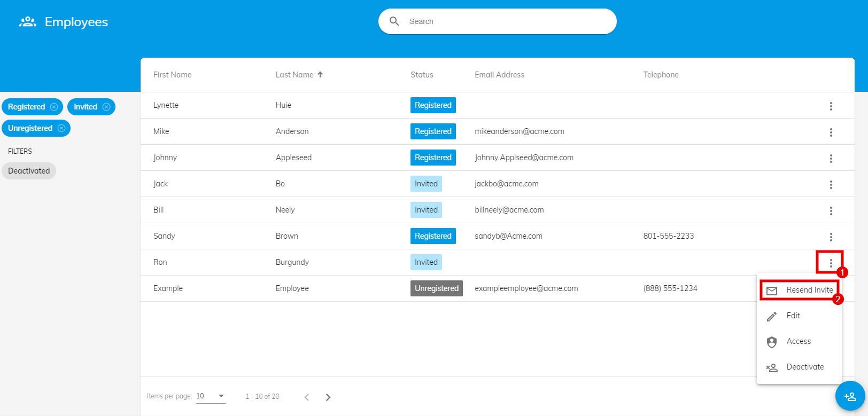The image size is (868, 416).
Task: Open the more options menu for Jack Bo
Action: (x=831, y=185)
